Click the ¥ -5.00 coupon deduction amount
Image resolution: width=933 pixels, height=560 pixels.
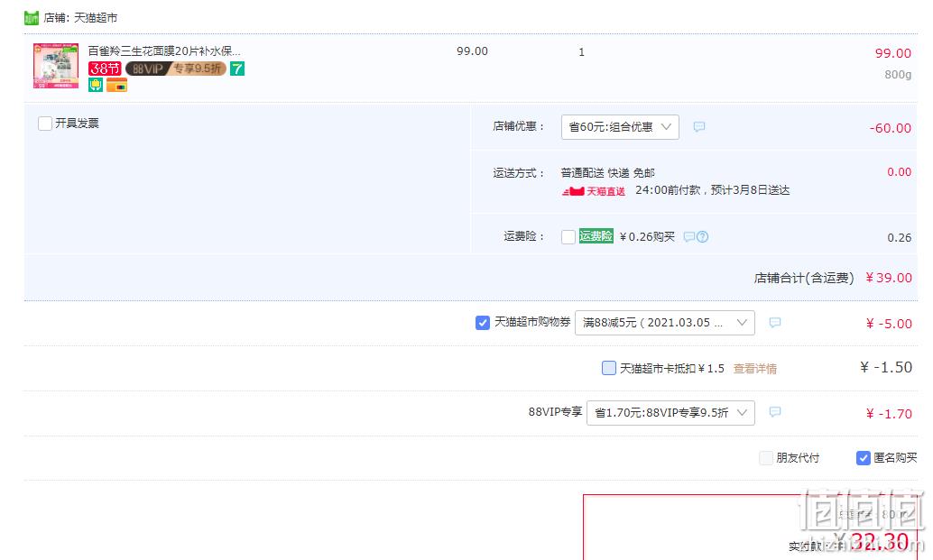click(x=889, y=324)
